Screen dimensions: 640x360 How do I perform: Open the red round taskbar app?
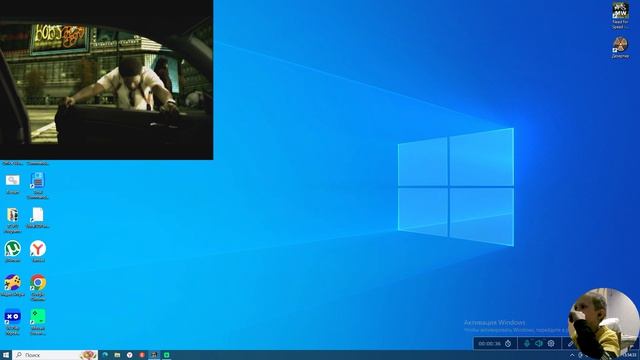[x=142, y=355]
